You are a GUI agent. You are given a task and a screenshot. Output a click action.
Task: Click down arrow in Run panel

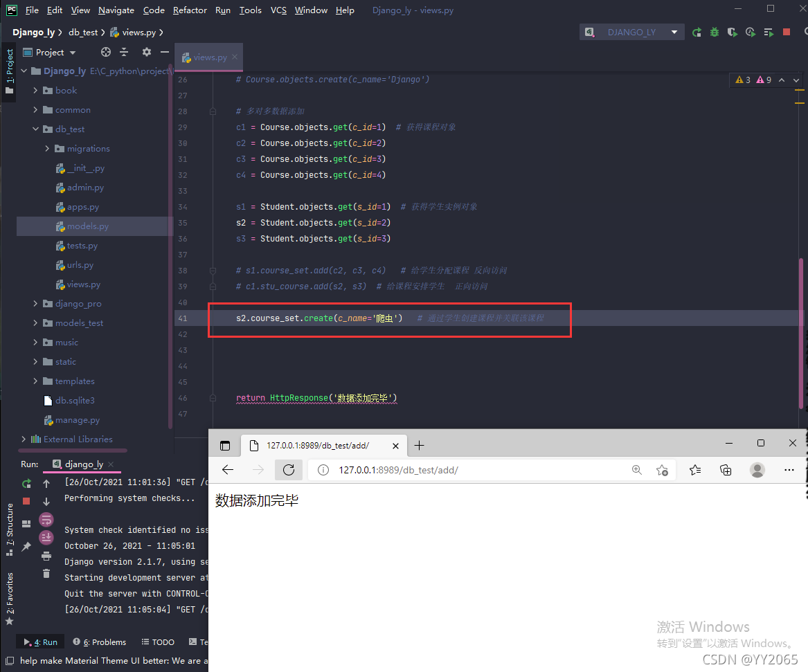(x=46, y=502)
